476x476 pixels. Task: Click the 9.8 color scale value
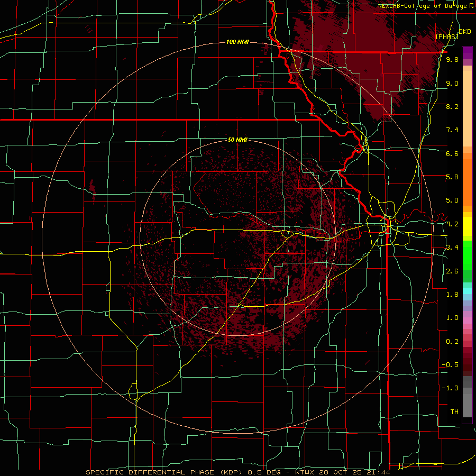coord(452,60)
